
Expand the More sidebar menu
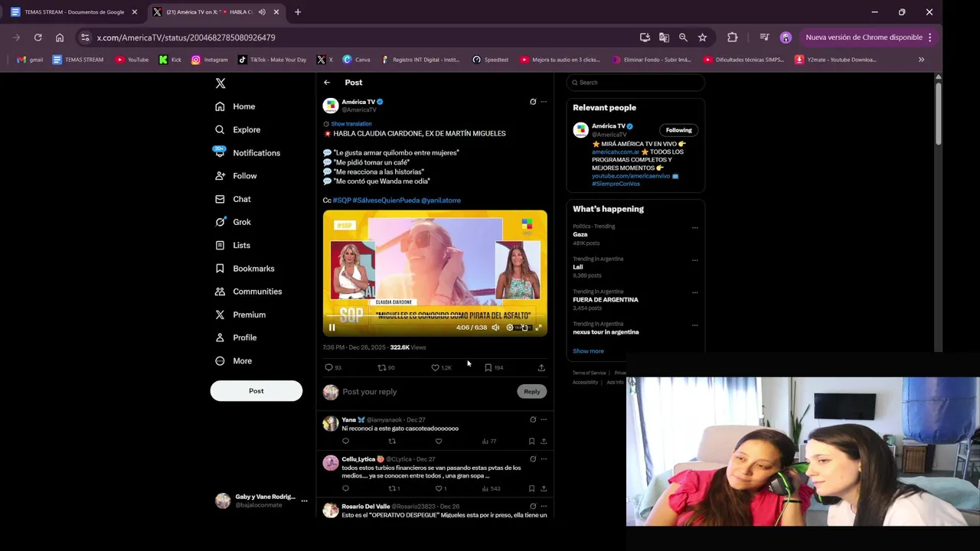[234, 360]
